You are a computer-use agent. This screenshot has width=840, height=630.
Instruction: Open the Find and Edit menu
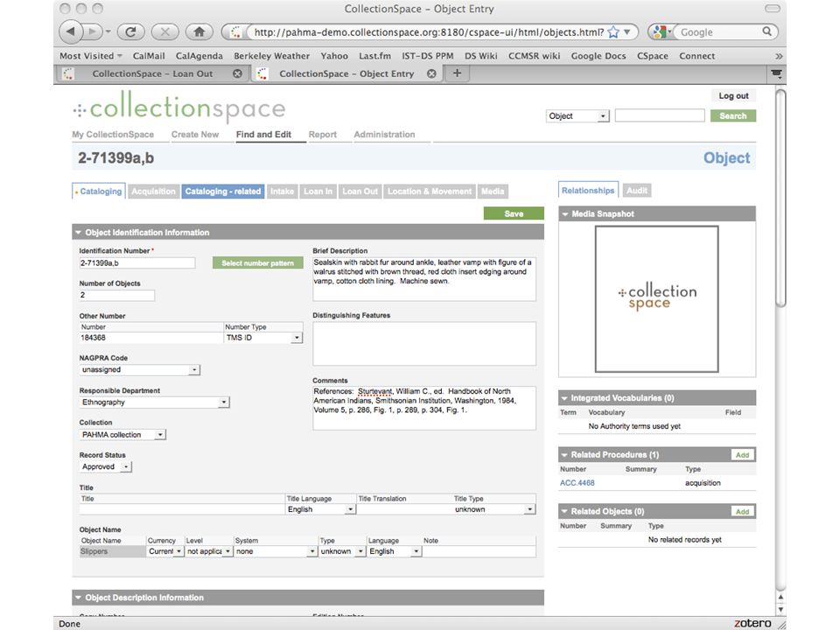[x=263, y=135]
